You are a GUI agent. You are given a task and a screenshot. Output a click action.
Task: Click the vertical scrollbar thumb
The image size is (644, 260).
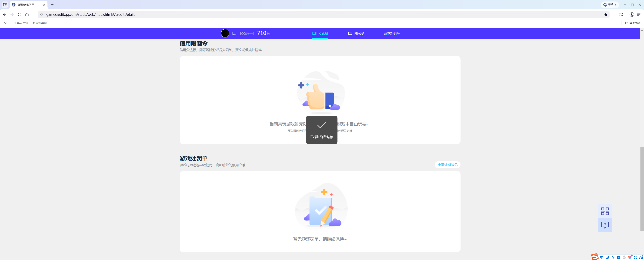(642, 189)
